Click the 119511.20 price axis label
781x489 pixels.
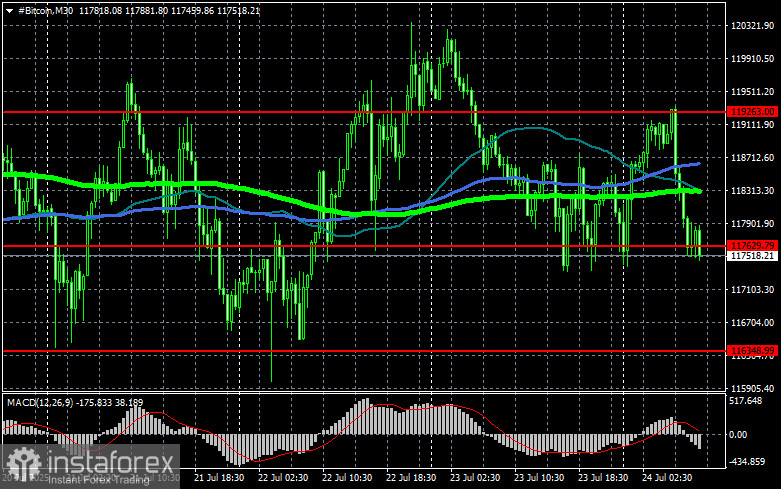tap(752, 92)
